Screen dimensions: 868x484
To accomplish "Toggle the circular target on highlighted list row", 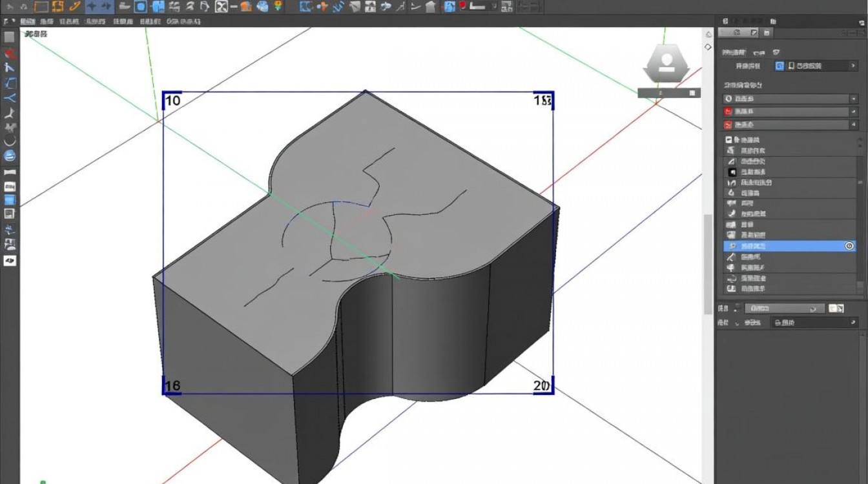I will pos(849,246).
